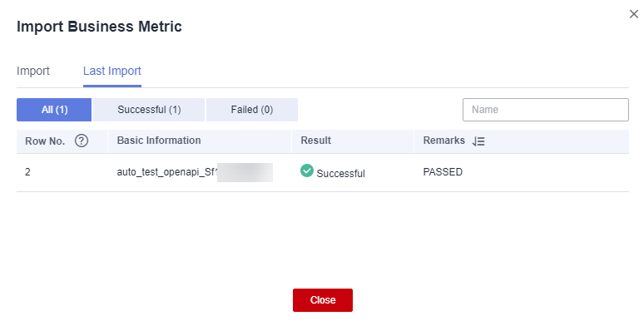Image resolution: width=644 pixels, height=326 pixels.
Task: Click row number 2 cell
Action: pyautogui.click(x=27, y=172)
